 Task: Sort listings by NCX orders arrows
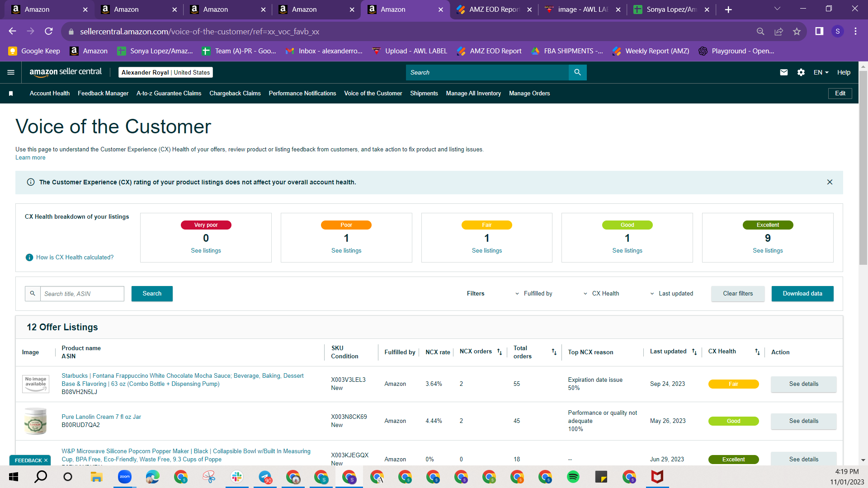click(500, 352)
